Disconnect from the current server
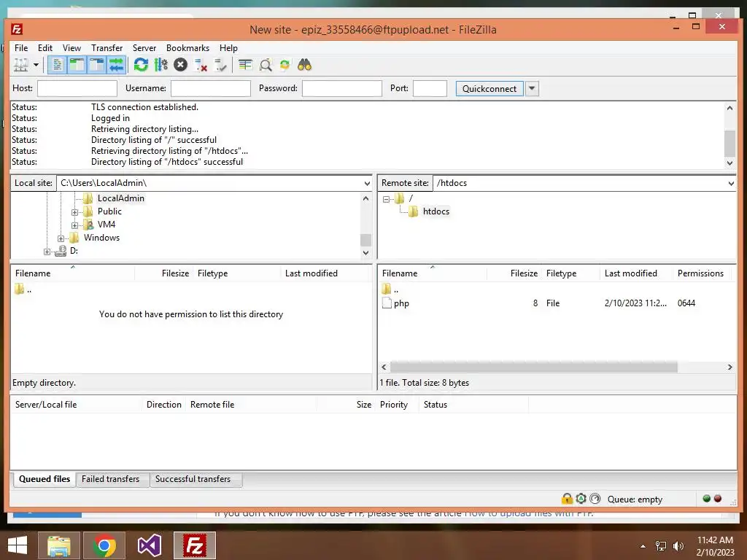This screenshot has width=747, height=560. [201, 65]
